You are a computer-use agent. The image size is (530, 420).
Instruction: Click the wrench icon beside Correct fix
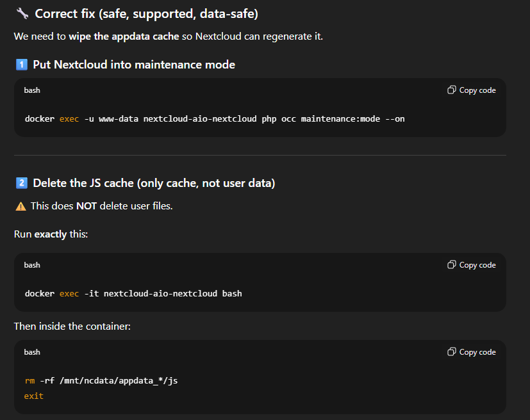[22, 13]
